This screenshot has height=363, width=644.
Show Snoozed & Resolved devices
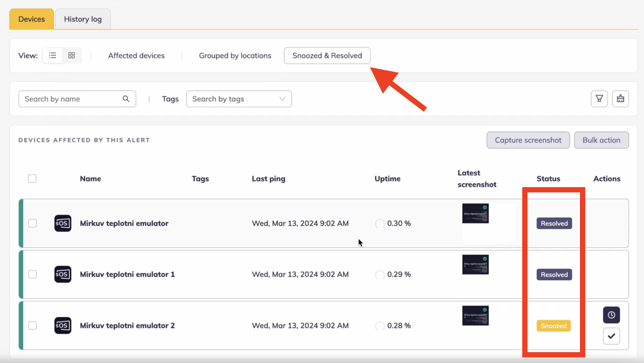click(327, 56)
